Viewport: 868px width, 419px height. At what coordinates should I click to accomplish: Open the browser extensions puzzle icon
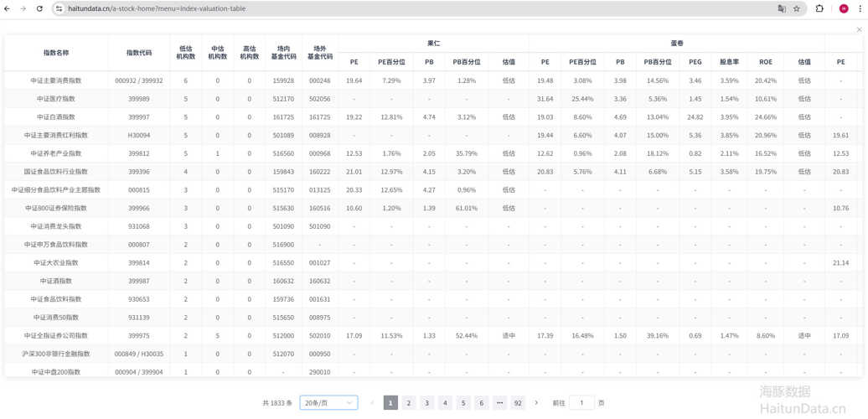tap(820, 9)
